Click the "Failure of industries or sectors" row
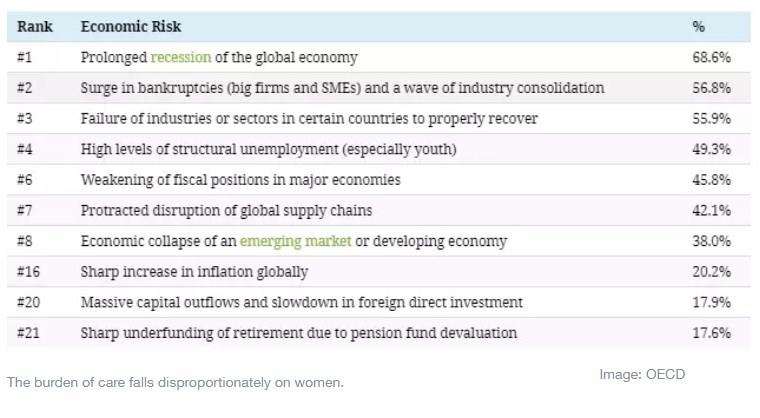The image size is (760, 418). tap(309, 119)
